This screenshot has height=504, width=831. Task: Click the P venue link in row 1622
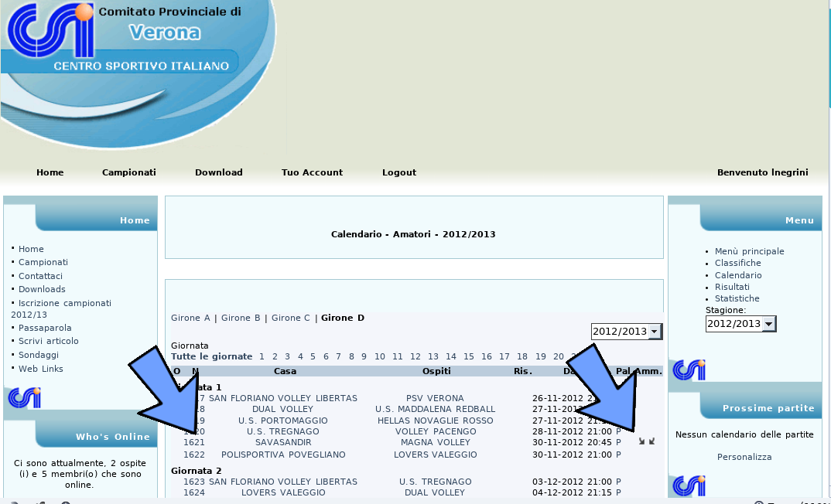point(618,455)
